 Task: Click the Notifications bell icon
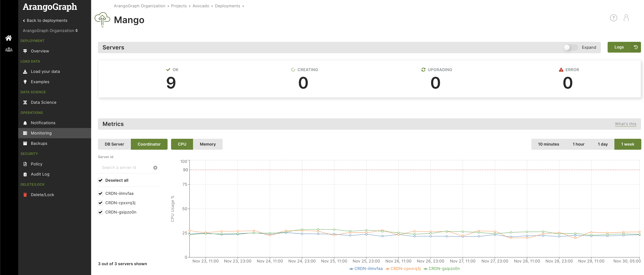[x=25, y=123]
